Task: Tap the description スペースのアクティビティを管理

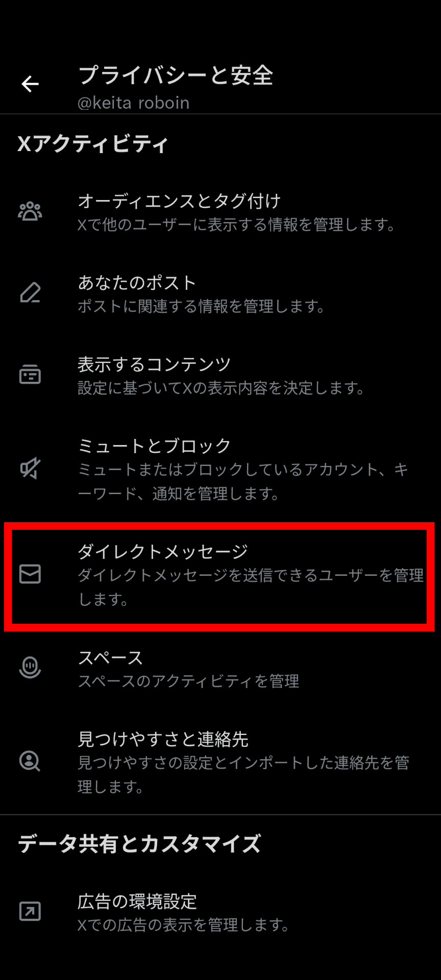Action: point(188,681)
